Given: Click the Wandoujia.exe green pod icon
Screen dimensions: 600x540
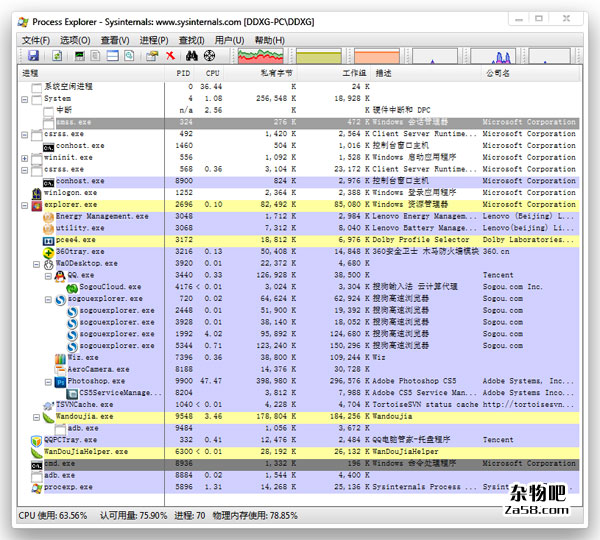Looking at the screenshot, I should pyautogui.click(x=48, y=417).
